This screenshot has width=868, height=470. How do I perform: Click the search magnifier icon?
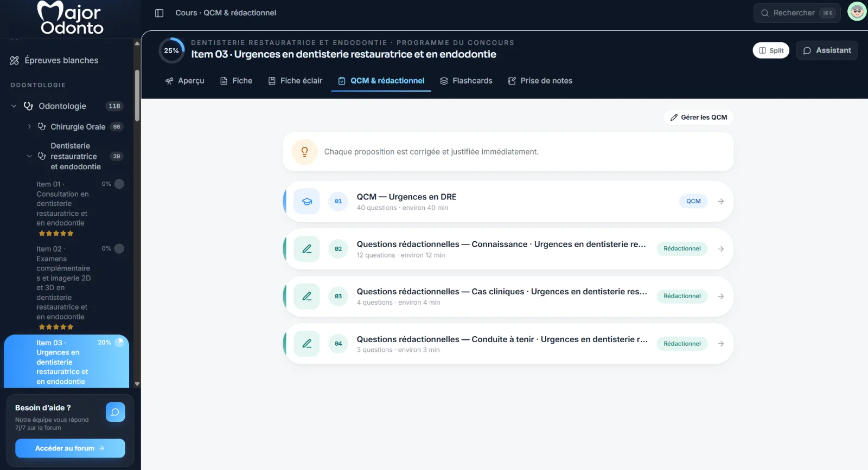(765, 13)
